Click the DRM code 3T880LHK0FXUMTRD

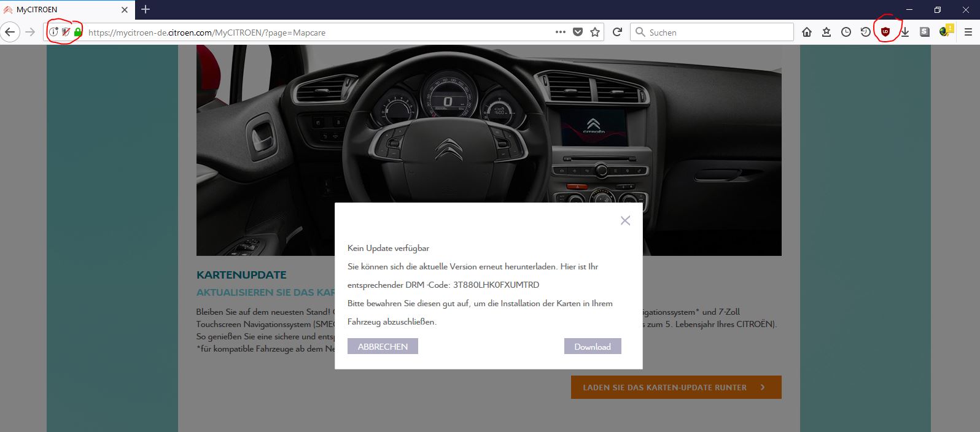point(496,285)
